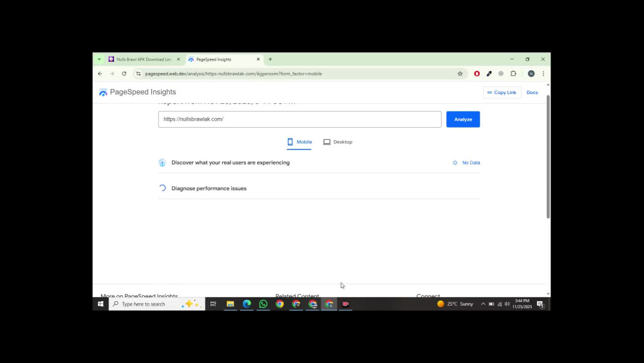644x363 pixels.
Task: Click the Analyze button
Action: click(x=463, y=119)
